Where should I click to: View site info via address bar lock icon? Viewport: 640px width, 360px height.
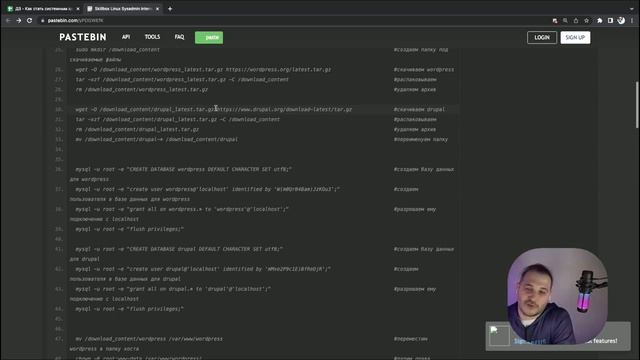click(x=42, y=20)
